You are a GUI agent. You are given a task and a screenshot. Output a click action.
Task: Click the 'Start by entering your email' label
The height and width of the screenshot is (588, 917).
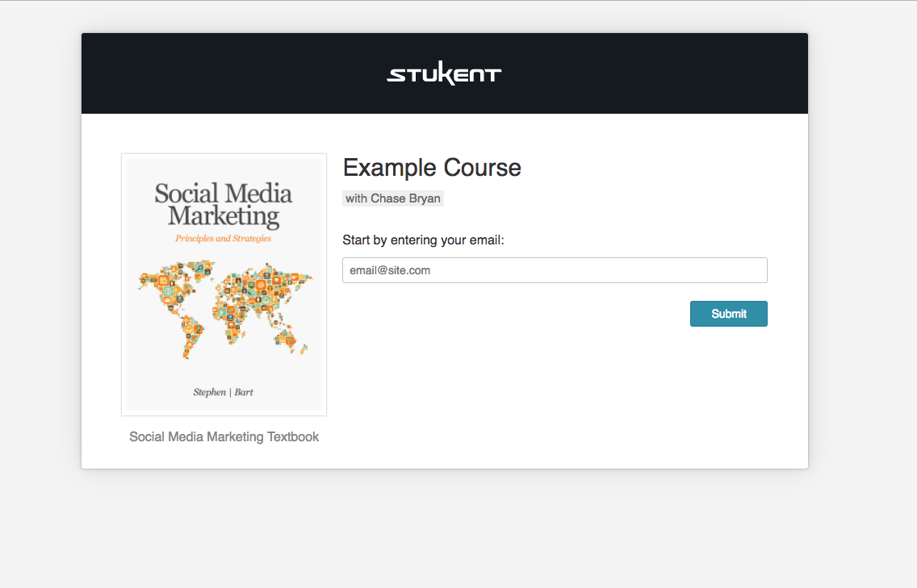pos(423,240)
